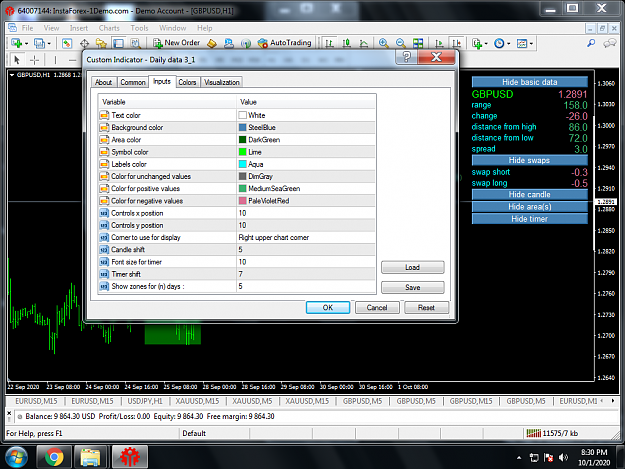Expand the New Chart dropdown arrow

tap(27, 43)
